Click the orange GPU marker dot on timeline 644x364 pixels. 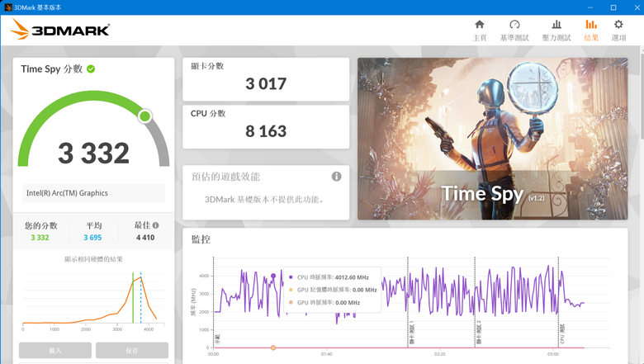[273, 347]
